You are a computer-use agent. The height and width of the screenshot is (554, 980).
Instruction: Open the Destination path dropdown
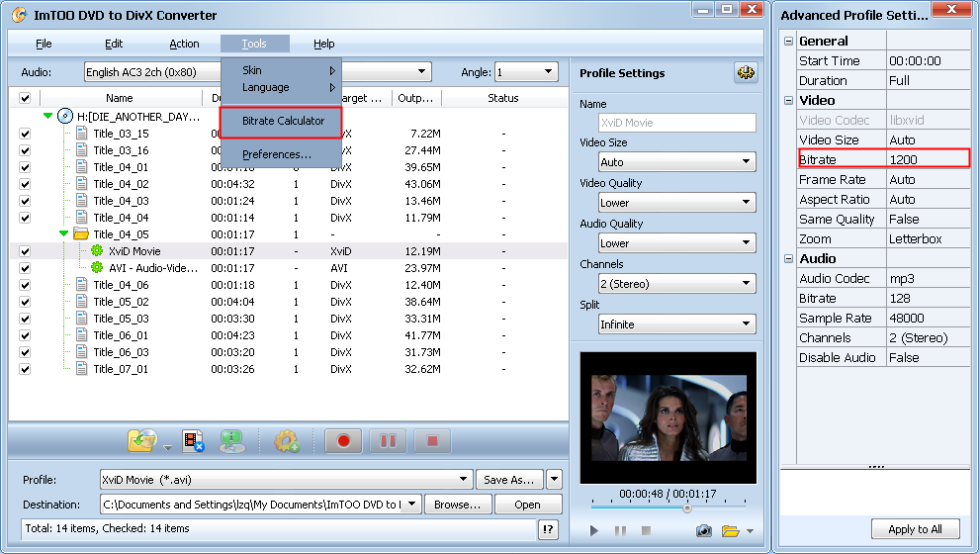[x=411, y=504]
